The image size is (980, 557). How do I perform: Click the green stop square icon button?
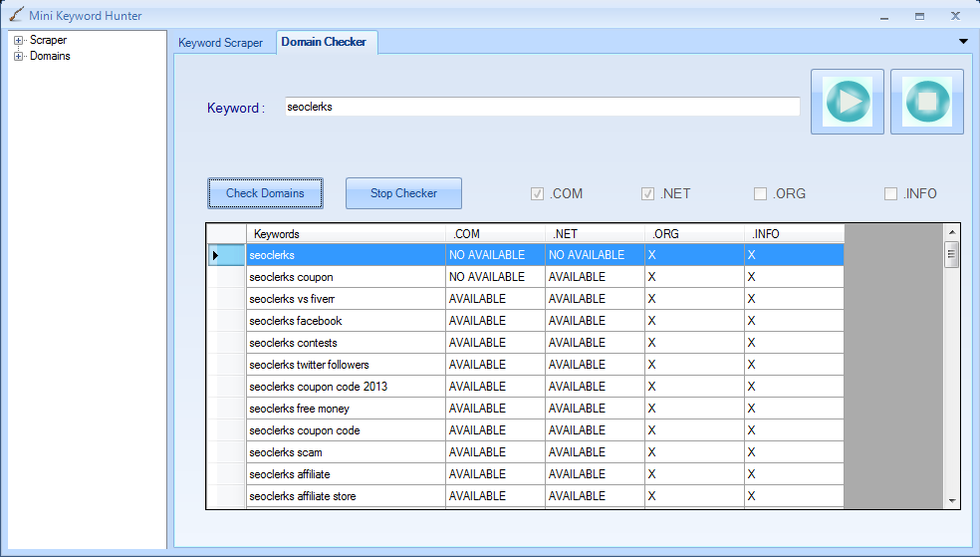pyautogui.click(x=927, y=102)
